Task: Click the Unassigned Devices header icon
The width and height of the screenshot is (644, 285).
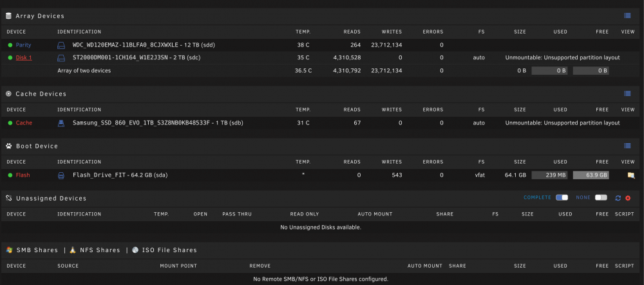Action: 8,198
